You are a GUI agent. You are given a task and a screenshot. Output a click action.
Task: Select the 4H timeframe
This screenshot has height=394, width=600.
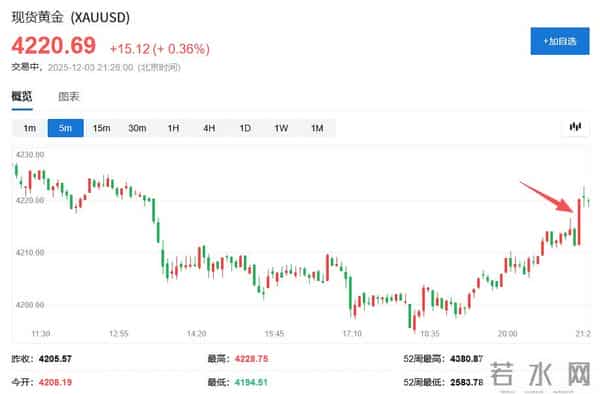[x=209, y=128]
